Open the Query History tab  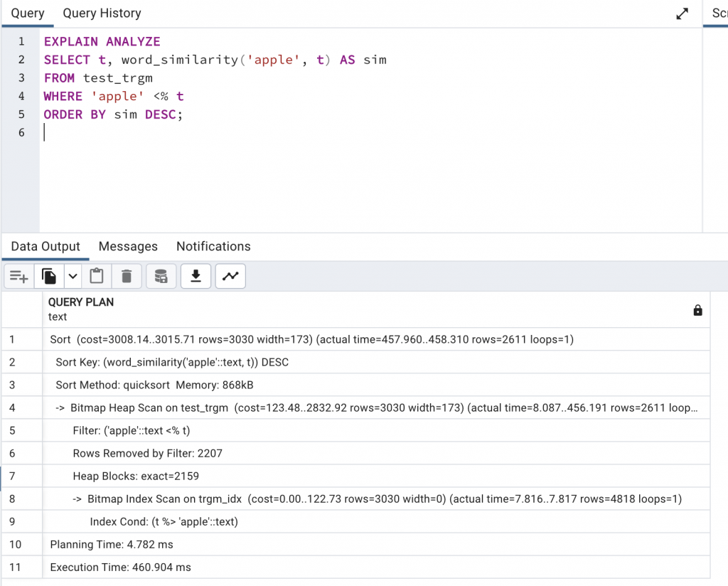(x=102, y=14)
